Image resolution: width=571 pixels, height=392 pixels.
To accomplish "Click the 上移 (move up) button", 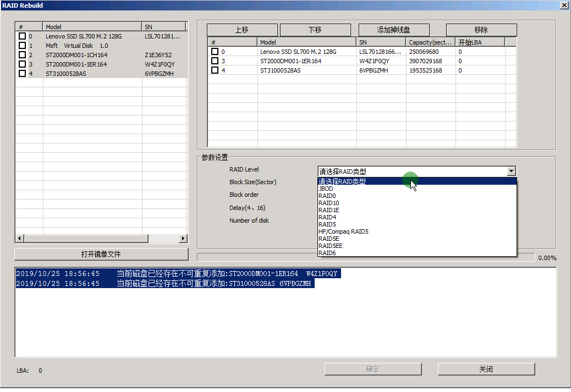I will point(242,30).
